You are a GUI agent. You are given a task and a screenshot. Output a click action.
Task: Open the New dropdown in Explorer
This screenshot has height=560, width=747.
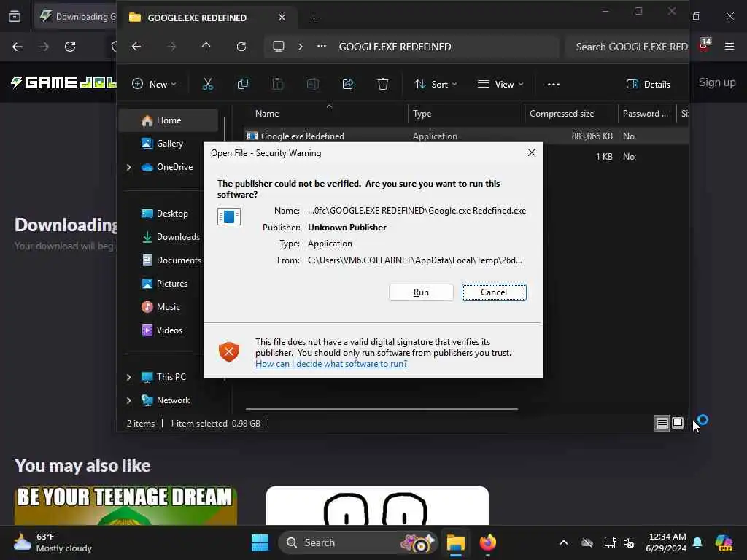coord(154,85)
